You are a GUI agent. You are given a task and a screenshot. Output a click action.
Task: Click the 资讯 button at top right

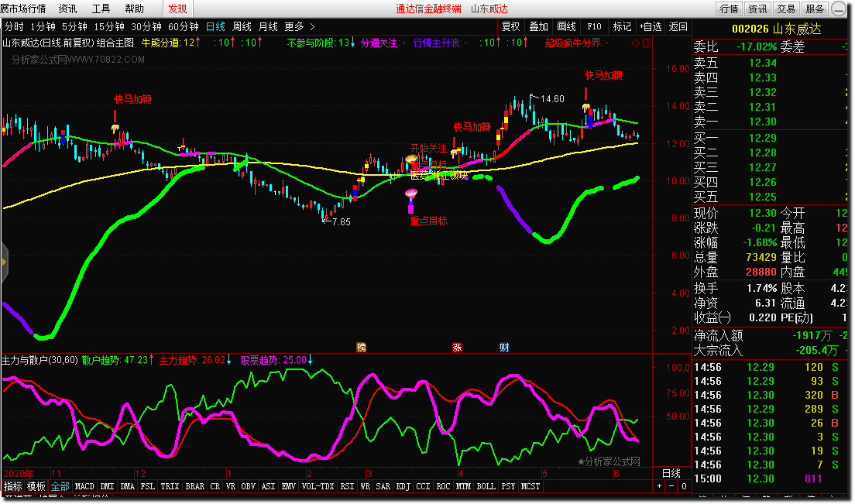[757, 9]
